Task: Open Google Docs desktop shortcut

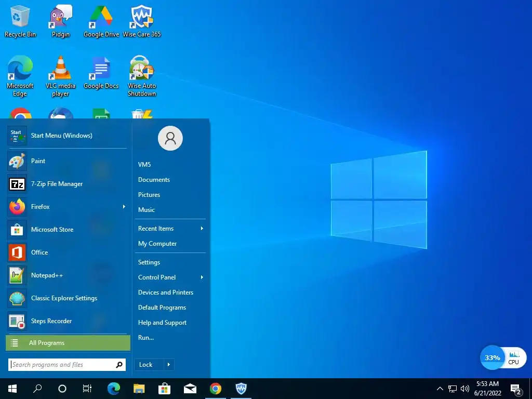Action: click(101, 73)
